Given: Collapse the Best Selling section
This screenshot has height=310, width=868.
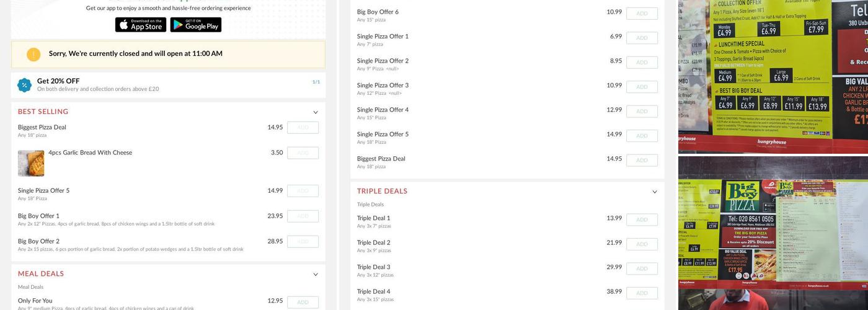Looking at the screenshot, I should point(315,112).
